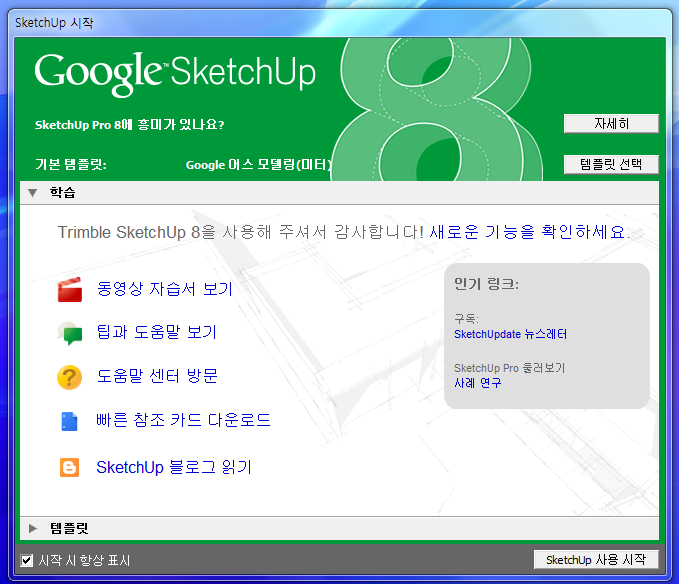Toggle the 시작 시 항상 표시 checkbox

pos(27,560)
